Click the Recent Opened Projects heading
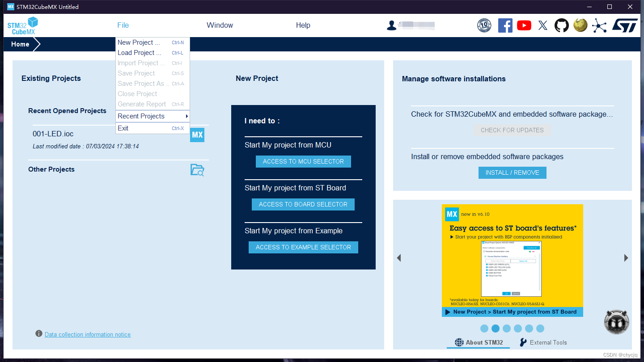The height and width of the screenshot is (362, 644). click(67, 111)
